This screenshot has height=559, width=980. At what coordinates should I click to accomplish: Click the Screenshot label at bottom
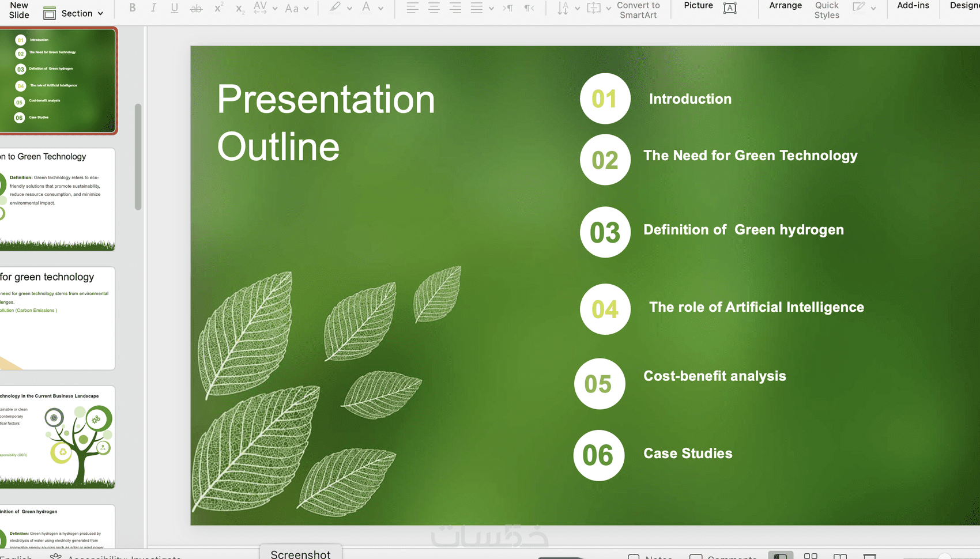click(301, 553)
